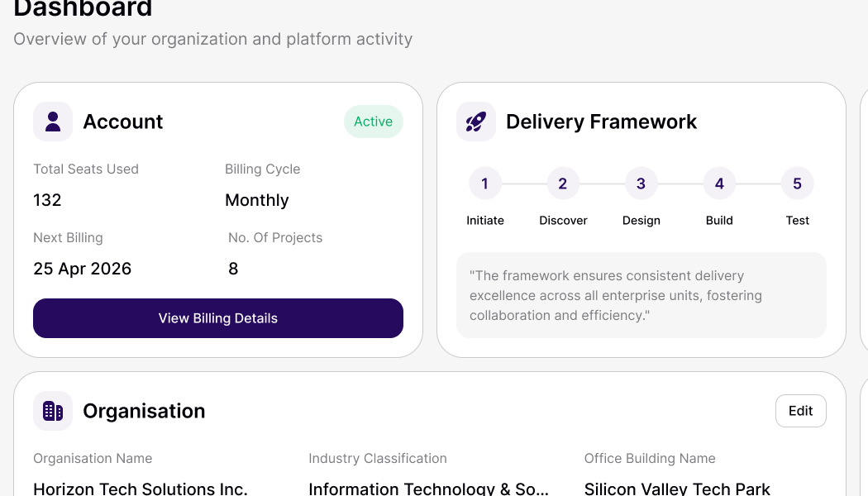Open View Billing Details

(218, 318)
